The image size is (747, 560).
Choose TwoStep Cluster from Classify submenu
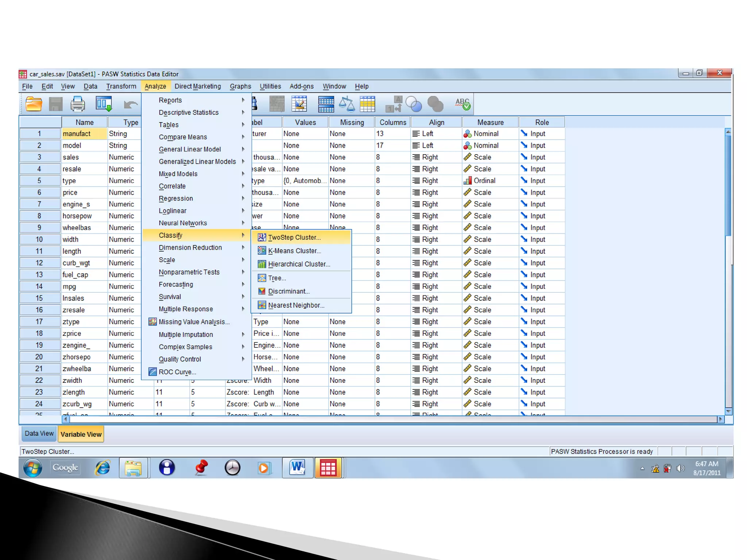click(301, 237)
